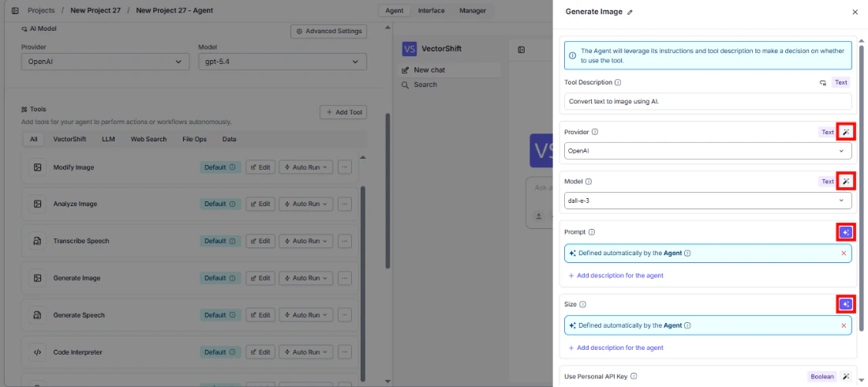Image resolution: width=868 pixels, height=387 pixels.
Task: Switch to the Manager tab
Action: point(472,10)
